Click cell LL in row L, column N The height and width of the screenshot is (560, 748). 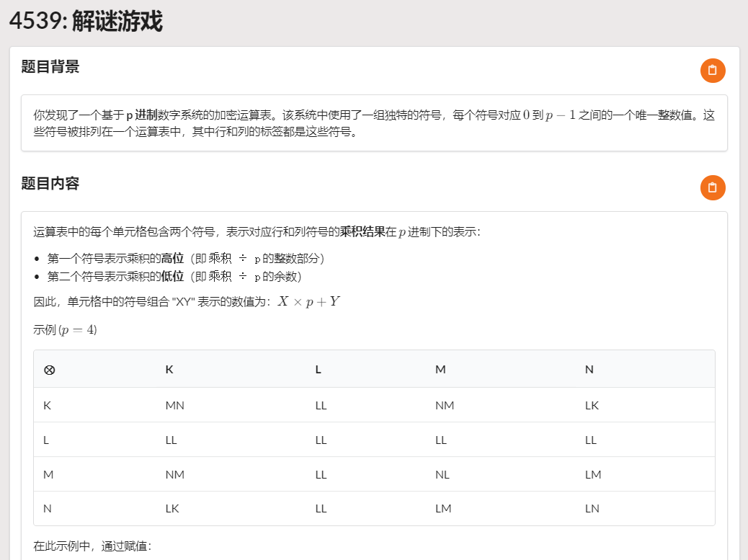point(591,440)
